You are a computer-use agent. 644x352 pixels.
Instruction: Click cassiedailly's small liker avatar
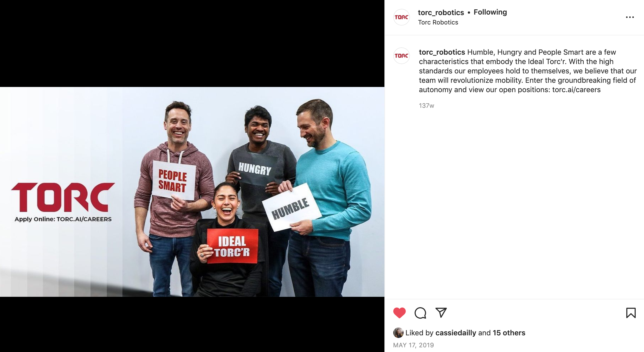[x=398, y=333]
